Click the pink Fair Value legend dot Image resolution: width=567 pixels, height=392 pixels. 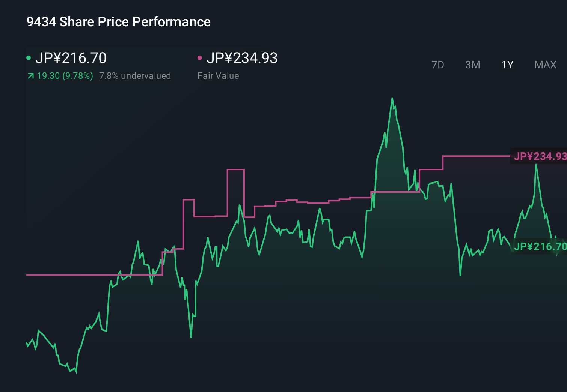(200, 57)
